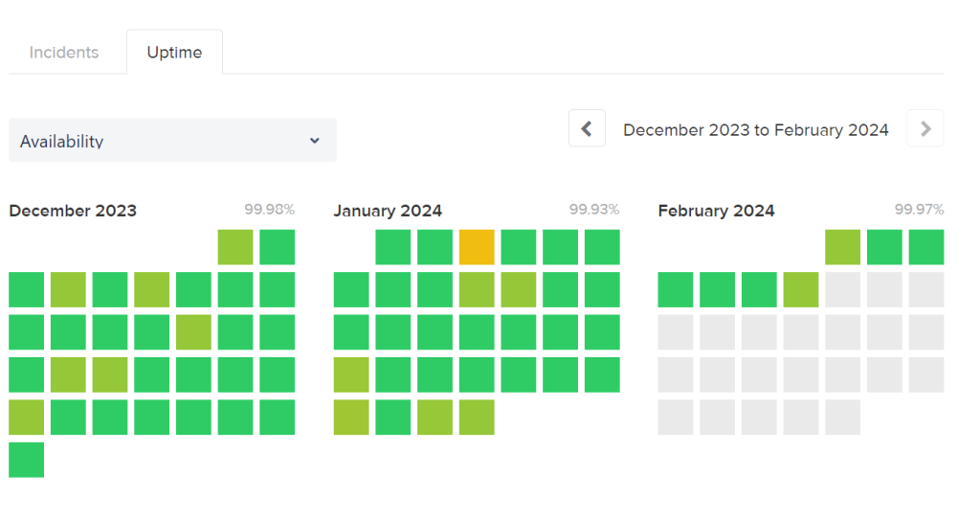Go to previous months with left arrow
The height and width of the screenshot is (520, 980).
click(x=587, y=128)
